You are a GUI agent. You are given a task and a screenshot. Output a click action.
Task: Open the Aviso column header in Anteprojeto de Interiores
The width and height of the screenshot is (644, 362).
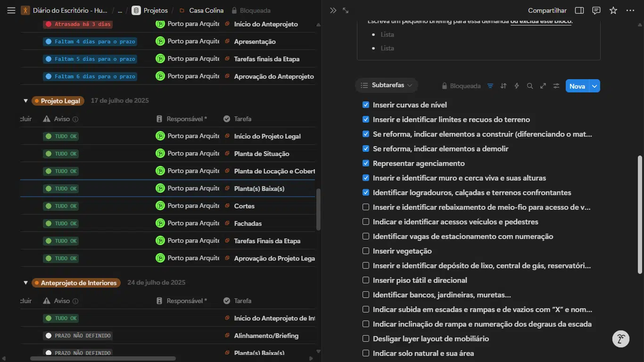[x=60, y=301]
